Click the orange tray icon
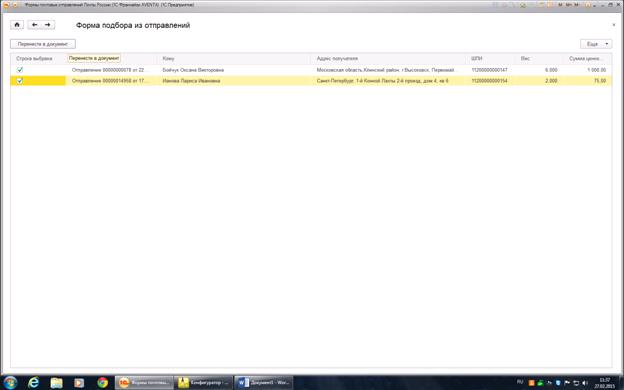Image resolution: width=624 pixels, height=390 pixels. pos(531,383)
